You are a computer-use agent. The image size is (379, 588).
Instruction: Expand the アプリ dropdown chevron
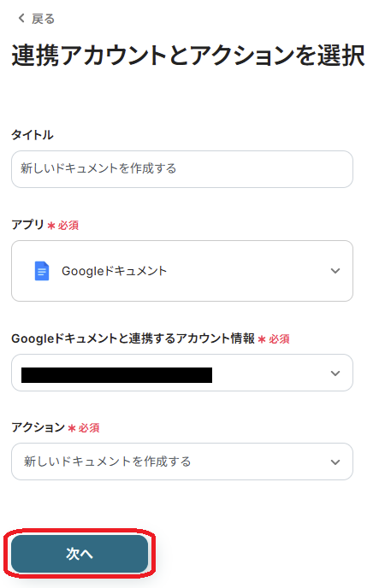(x=335, y=271)
